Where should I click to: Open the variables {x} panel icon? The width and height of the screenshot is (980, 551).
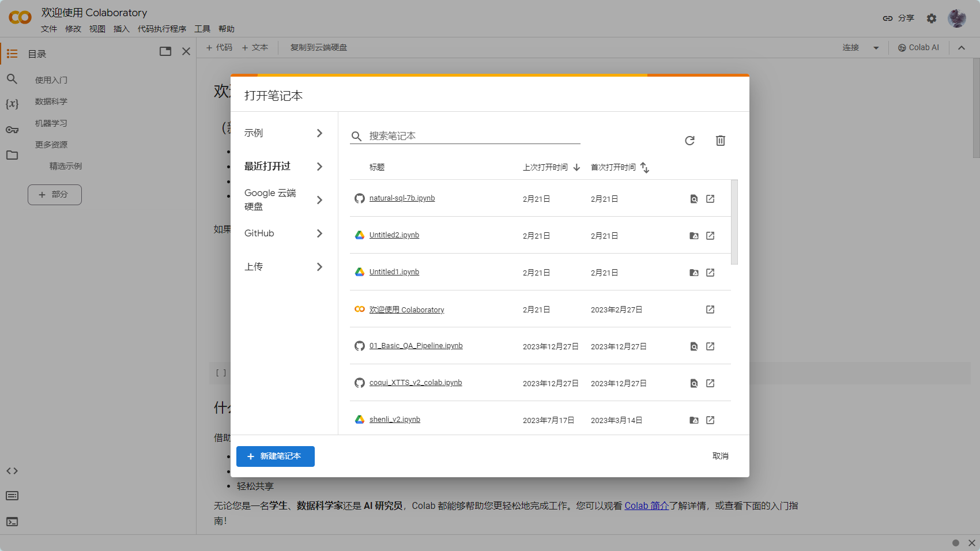point(12,104)
